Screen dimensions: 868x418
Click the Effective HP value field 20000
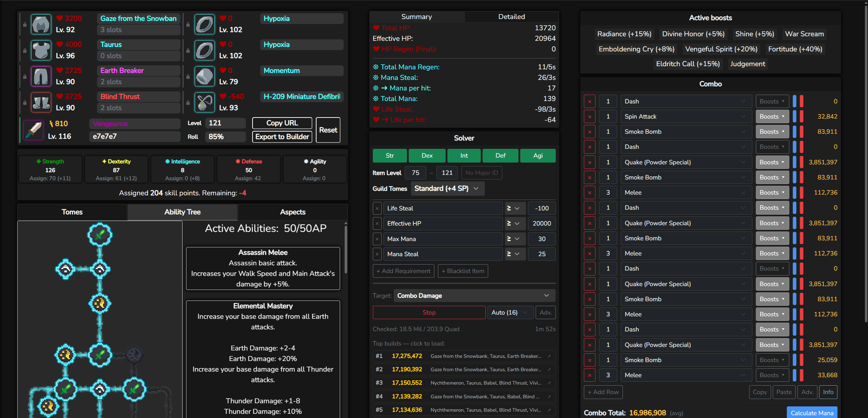click(x=542, y=223)
